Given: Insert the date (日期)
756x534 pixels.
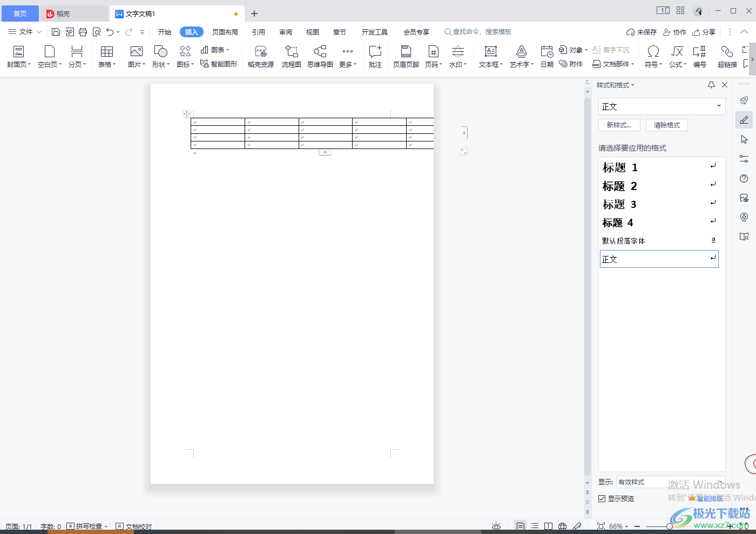Looking at the screenshot, I should tap(547, 56).
